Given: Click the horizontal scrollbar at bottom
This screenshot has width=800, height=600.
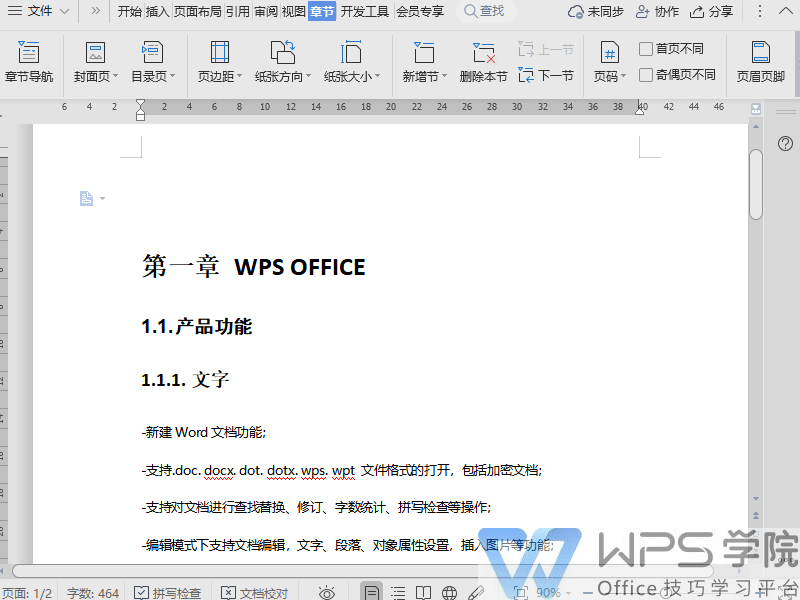Looking at the screenshot, I should coord(362,570).
